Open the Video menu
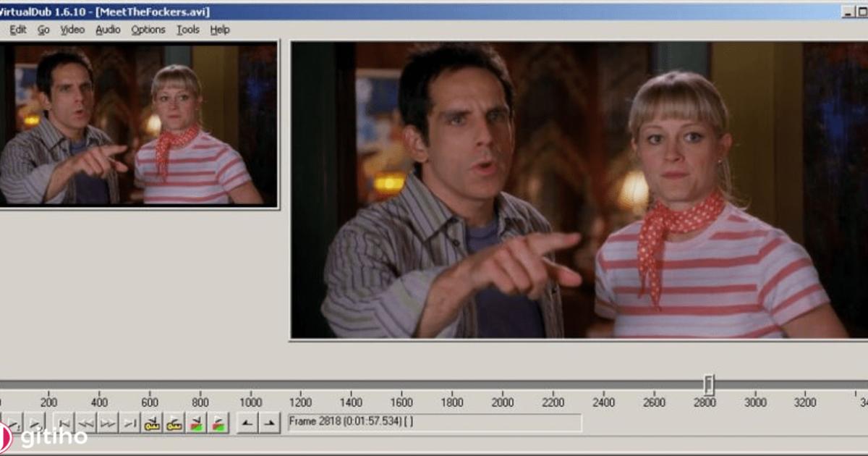This screenshot has height=456, width=868. coord(72,30)
